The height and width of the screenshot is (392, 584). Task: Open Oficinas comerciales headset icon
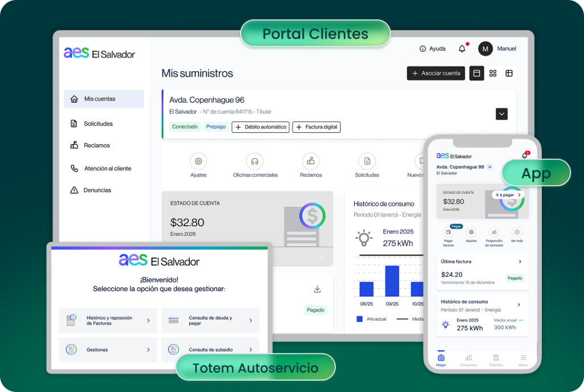pos(255,161)
